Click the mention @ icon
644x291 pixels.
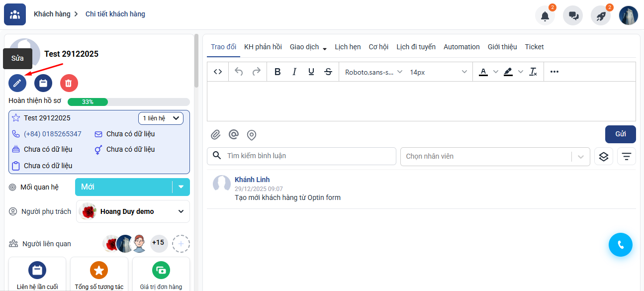[x=233, y=135]
